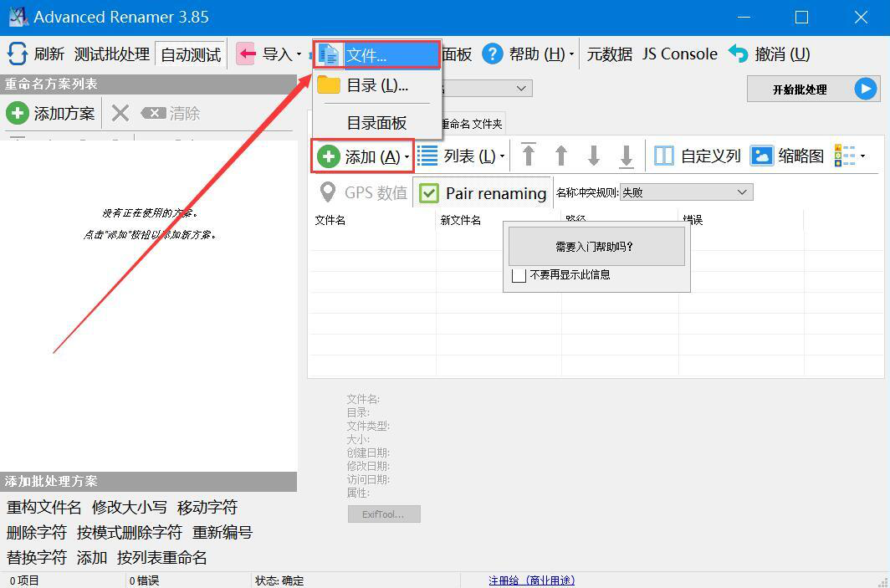This screenshot has height=588, width=890.
Task: Click the ExifTool... button
Action: [x=384, y=514]
